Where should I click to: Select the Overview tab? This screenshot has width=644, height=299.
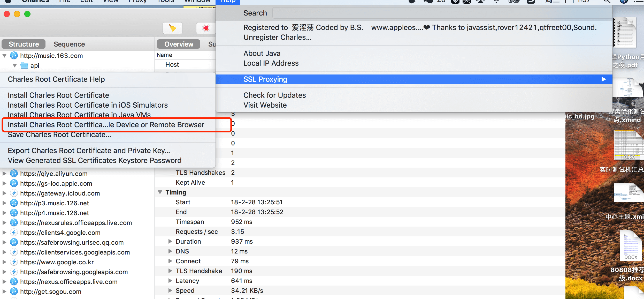[x=179, y=44]
